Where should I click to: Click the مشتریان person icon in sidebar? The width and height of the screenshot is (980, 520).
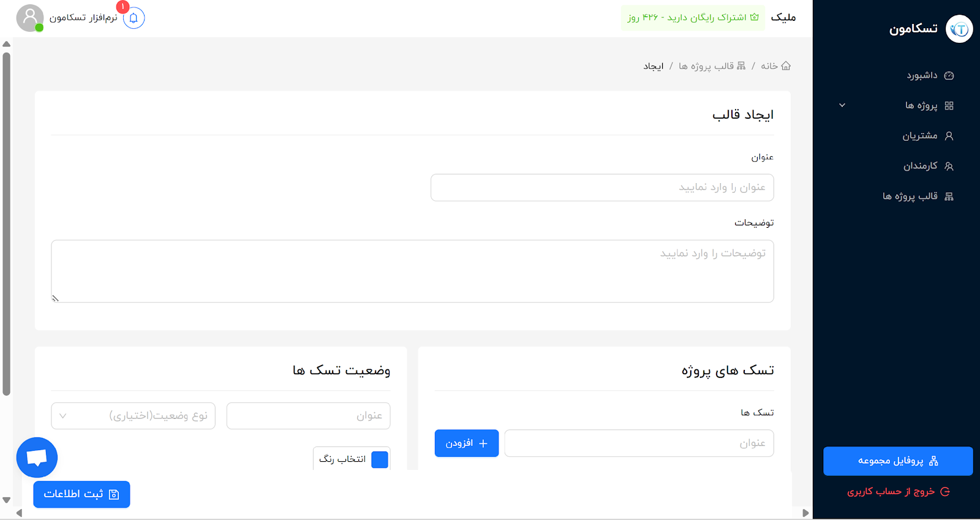tap(949, 135)
